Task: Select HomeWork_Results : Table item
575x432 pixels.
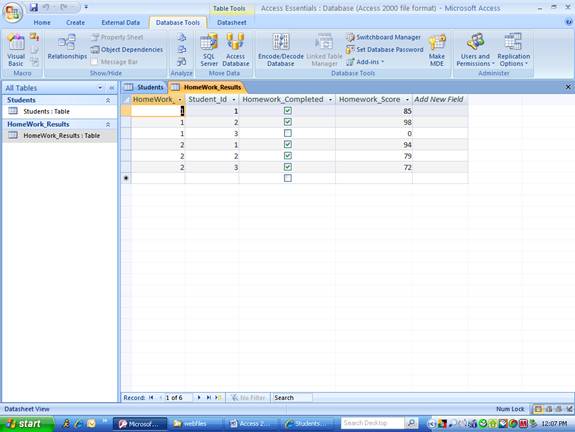Action: pos(59,135)
